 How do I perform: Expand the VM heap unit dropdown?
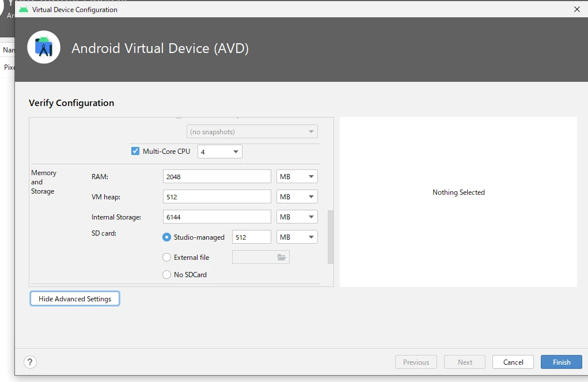click(297, 197)
